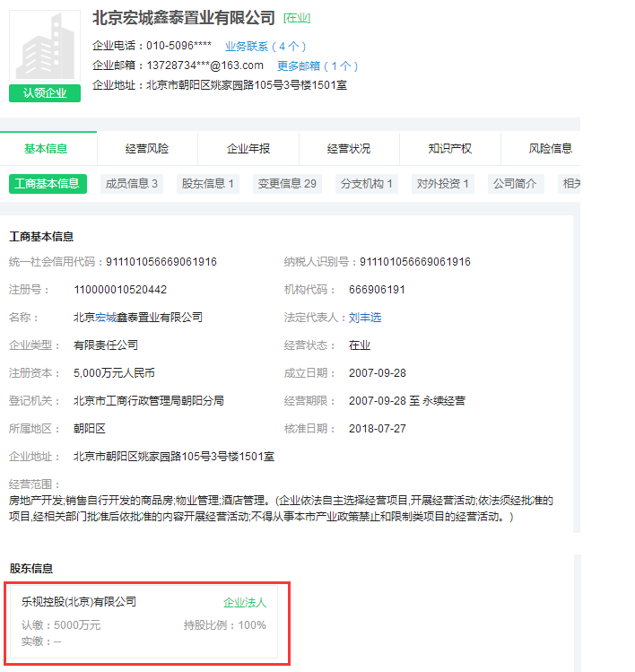
Task: Open 业务联系 (4个) link
Action: coord(265,47)
